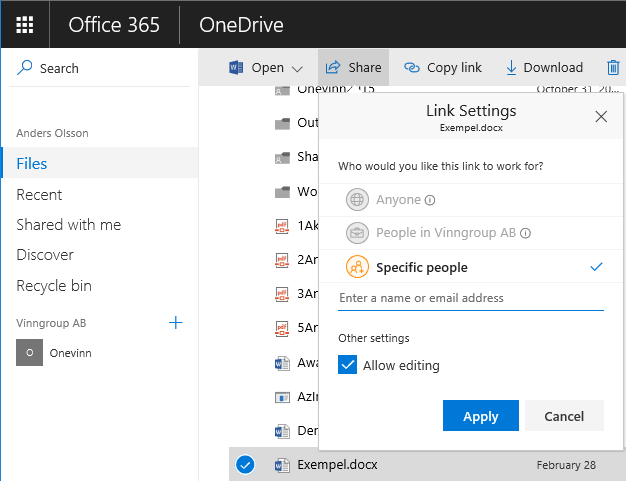Go to Shared with me

pyautogui.click(x=68, y=225)
